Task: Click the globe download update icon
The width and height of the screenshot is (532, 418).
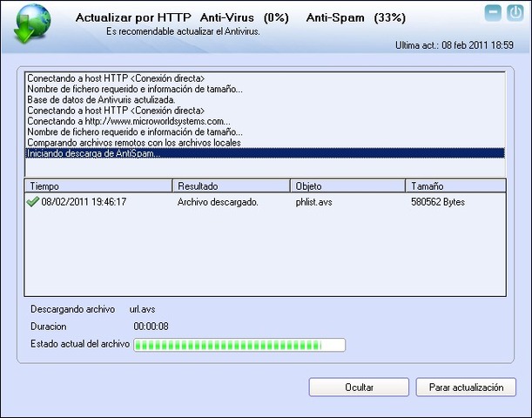Action: 32,24
